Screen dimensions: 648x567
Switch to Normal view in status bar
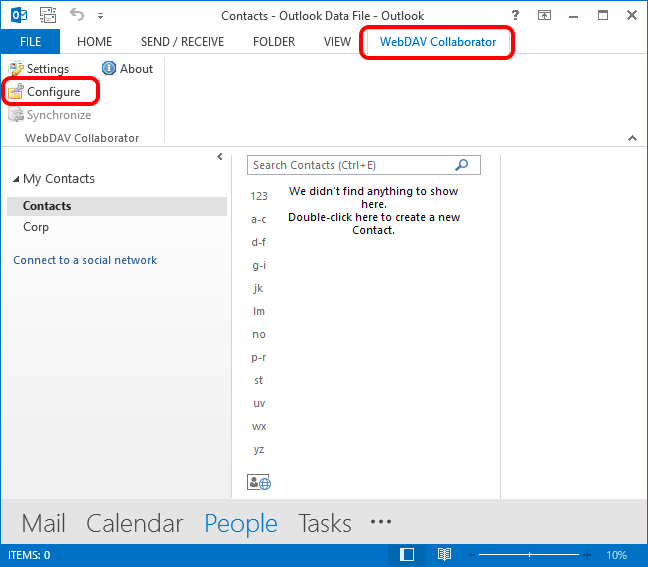407,555
